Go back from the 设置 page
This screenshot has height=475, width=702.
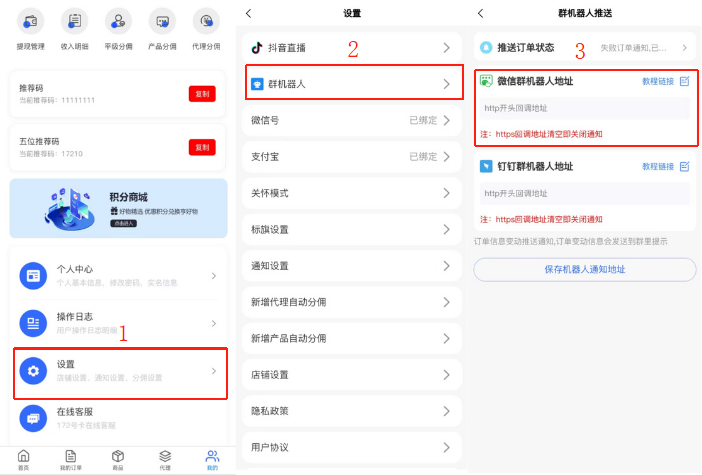[249, 13]
